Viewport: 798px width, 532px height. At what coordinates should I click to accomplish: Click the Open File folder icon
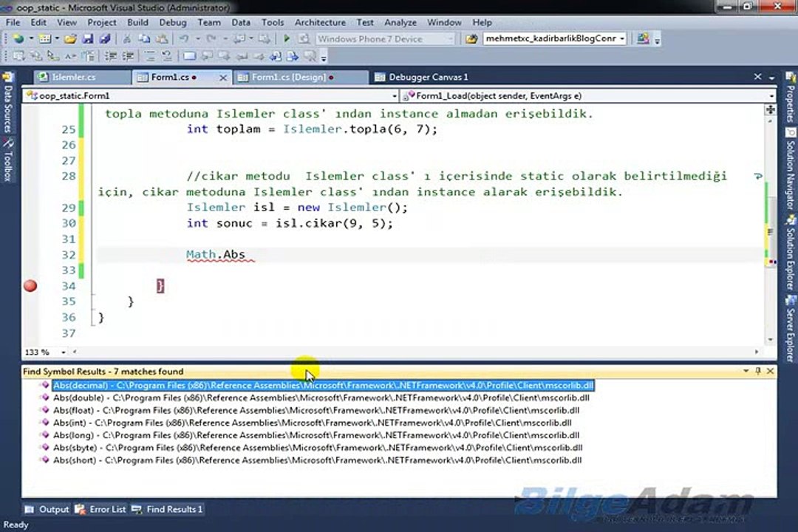(70, 38)
